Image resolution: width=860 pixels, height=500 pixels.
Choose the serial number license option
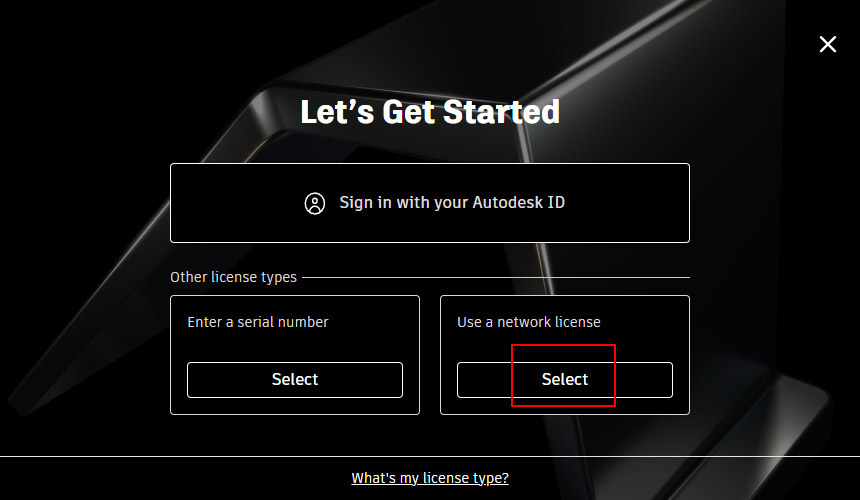[x=295, y=380]
